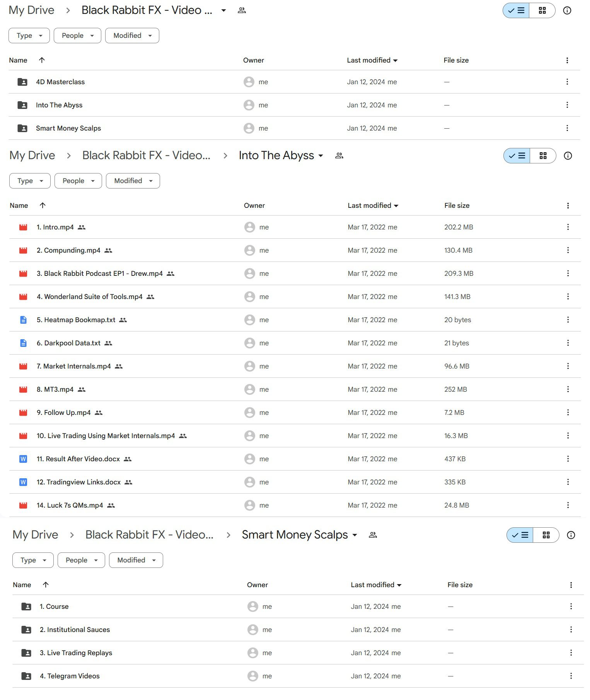Screen dimensions: 590x700
Task: Open more actions for 3. Live Trading Replays
Action: [571, 653]
